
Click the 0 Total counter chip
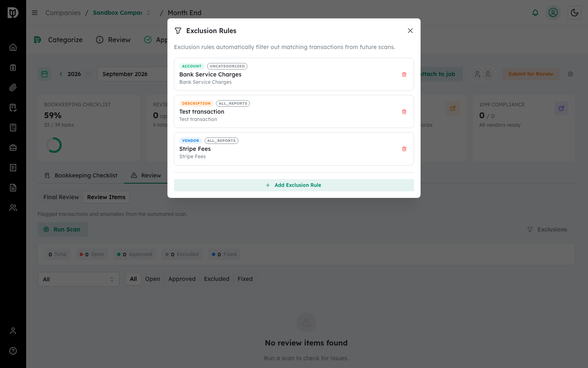point(57,254)
